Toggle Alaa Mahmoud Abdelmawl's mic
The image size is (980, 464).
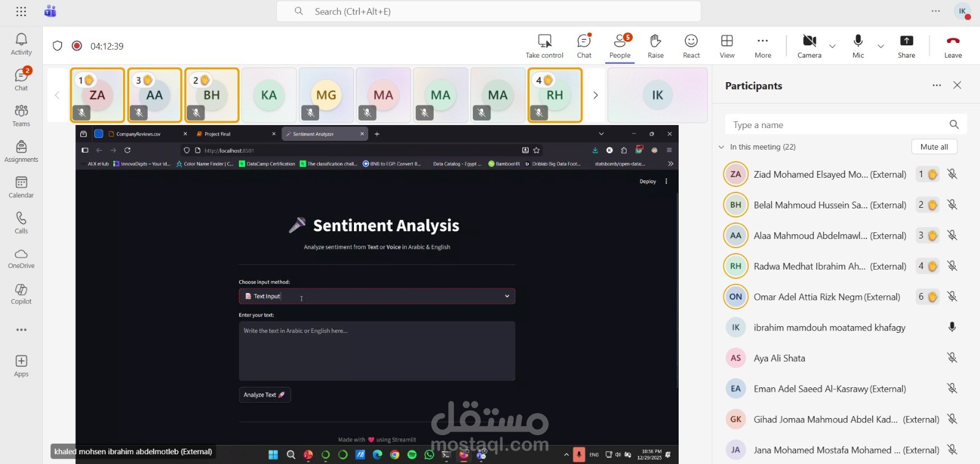952,235
